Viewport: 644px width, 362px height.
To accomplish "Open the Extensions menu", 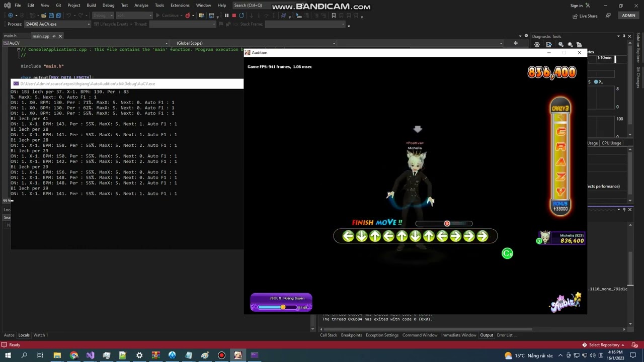I will pos(180,6).
